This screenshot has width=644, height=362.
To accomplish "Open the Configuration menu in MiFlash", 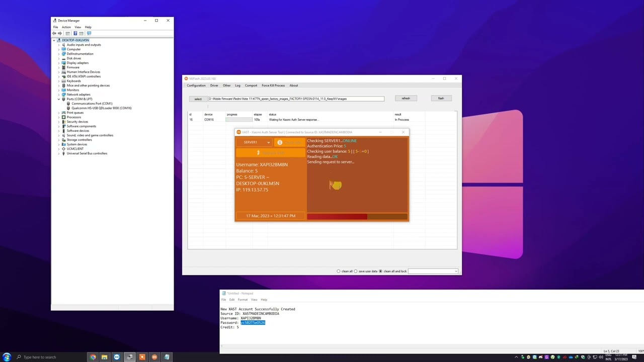I will tap(196, 85).
